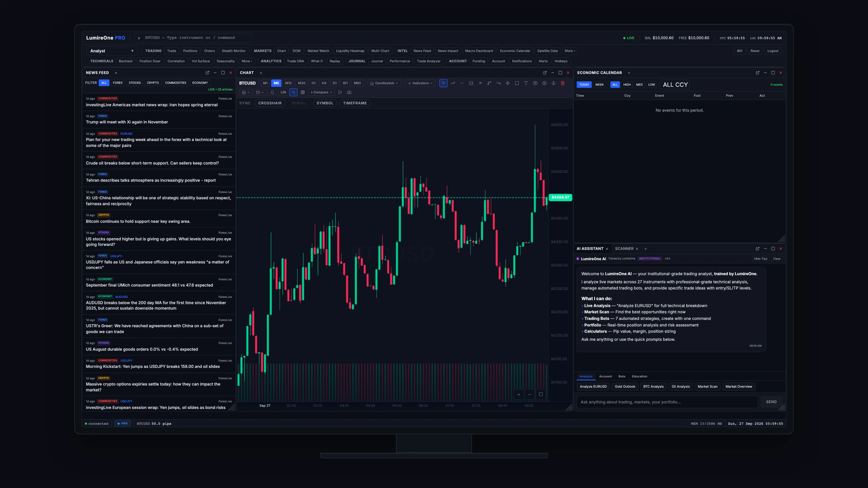Click the Logout button
This screenshot has height=488, width=868.
pos(773,51)
